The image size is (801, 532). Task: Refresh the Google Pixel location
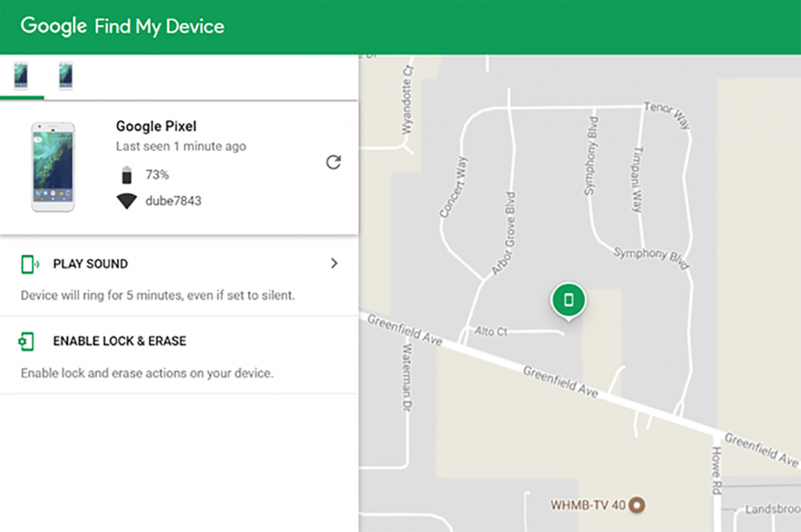[333, 162]
